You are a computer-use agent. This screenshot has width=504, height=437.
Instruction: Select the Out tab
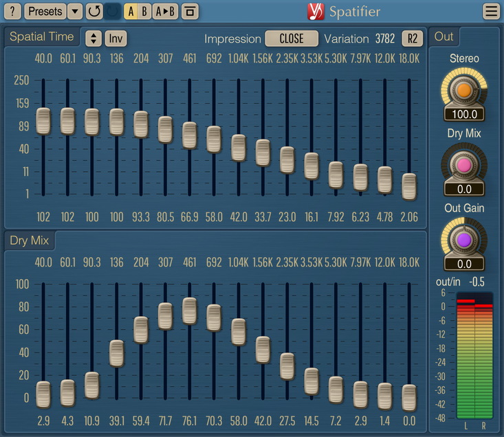click(x=444, y=36)
